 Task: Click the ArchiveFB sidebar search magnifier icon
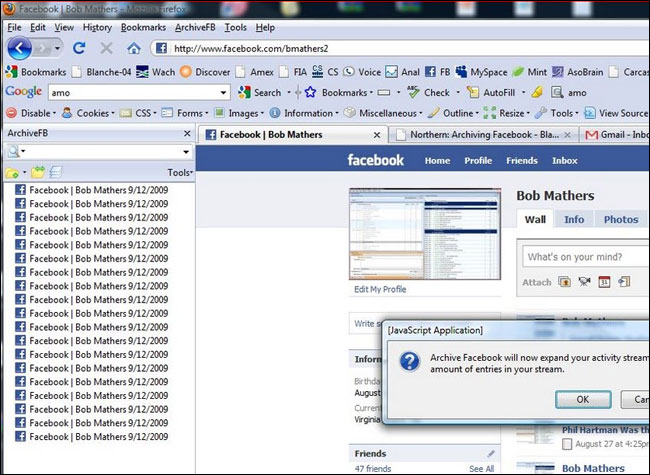click(x=12, y=152)
